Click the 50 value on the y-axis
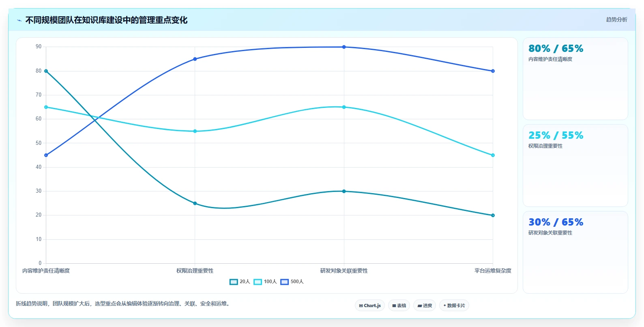 pyautogui.click(x=39, y=143)
